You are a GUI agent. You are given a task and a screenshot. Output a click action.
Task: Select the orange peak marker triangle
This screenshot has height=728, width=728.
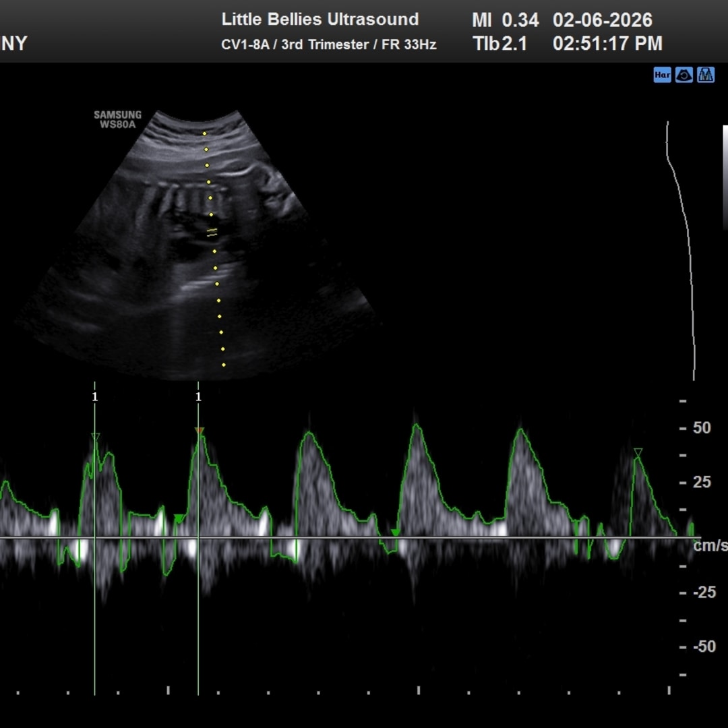coord(199,431)
